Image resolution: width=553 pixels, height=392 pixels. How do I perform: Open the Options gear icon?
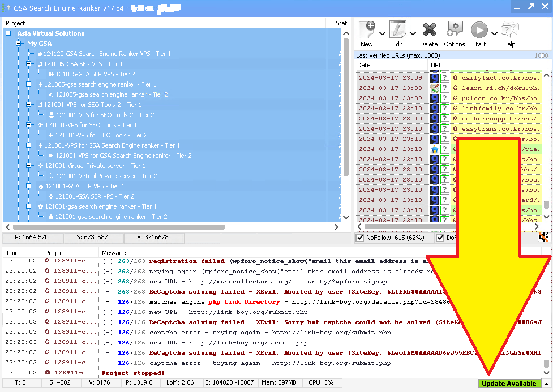point(455,29)
